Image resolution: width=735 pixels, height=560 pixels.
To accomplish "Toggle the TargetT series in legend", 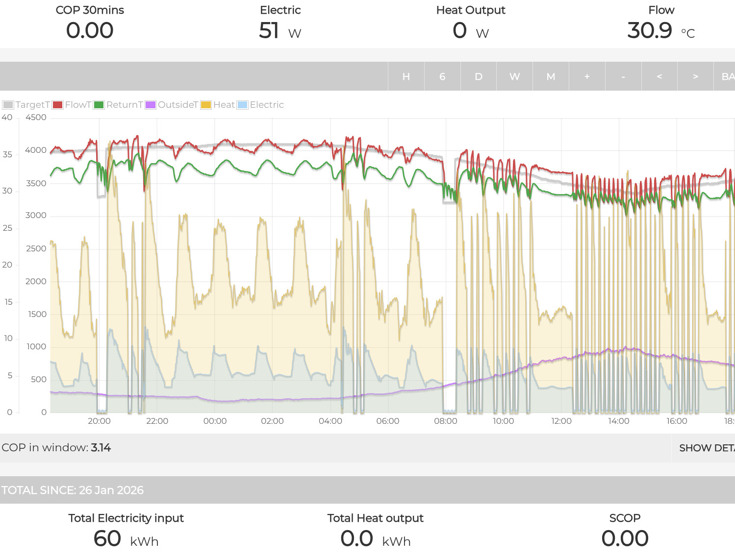I will click(x=32, y=105).
